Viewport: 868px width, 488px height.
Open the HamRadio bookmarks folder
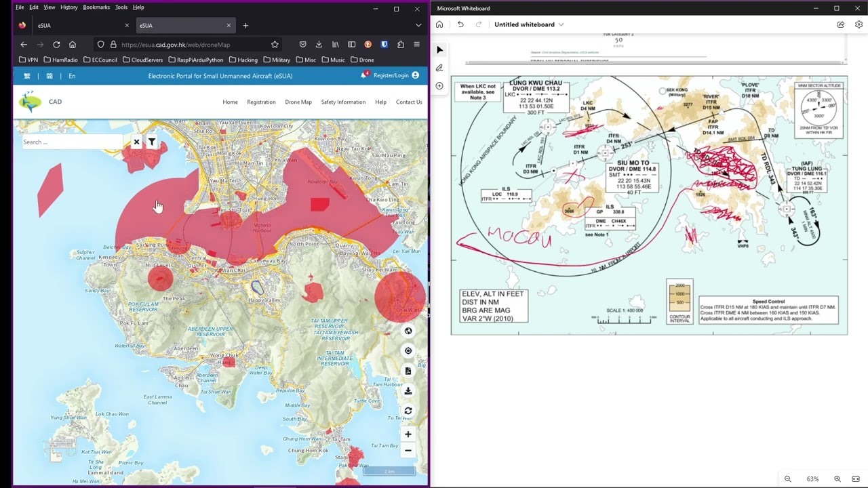click(60, 60)
